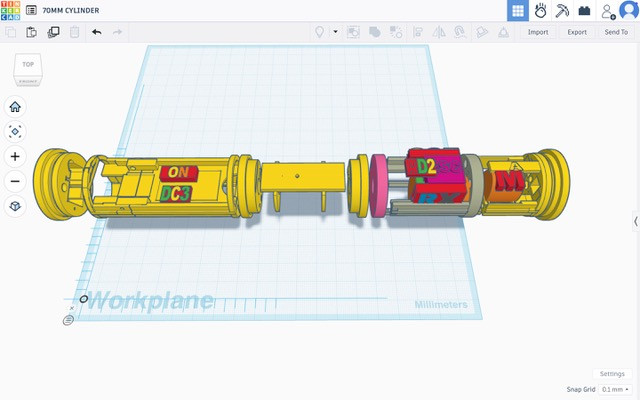
Task: Fit all shapes in view
Action: 15,131
